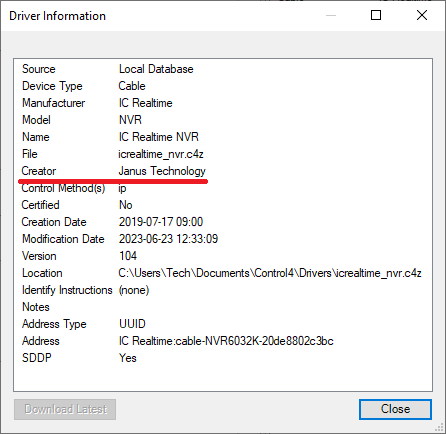Click the driver Location file path
Image resolution: width=446 pixels, height=434 pixels.
(x=270, y=273)
